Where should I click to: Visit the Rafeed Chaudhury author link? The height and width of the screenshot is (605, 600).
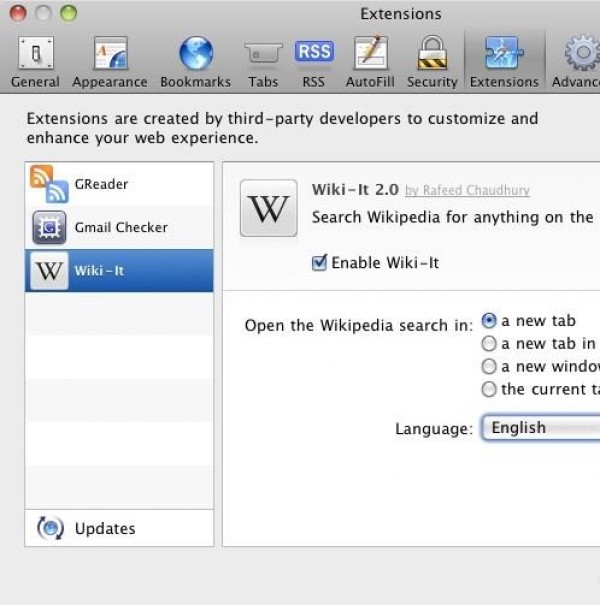[467, 190]
